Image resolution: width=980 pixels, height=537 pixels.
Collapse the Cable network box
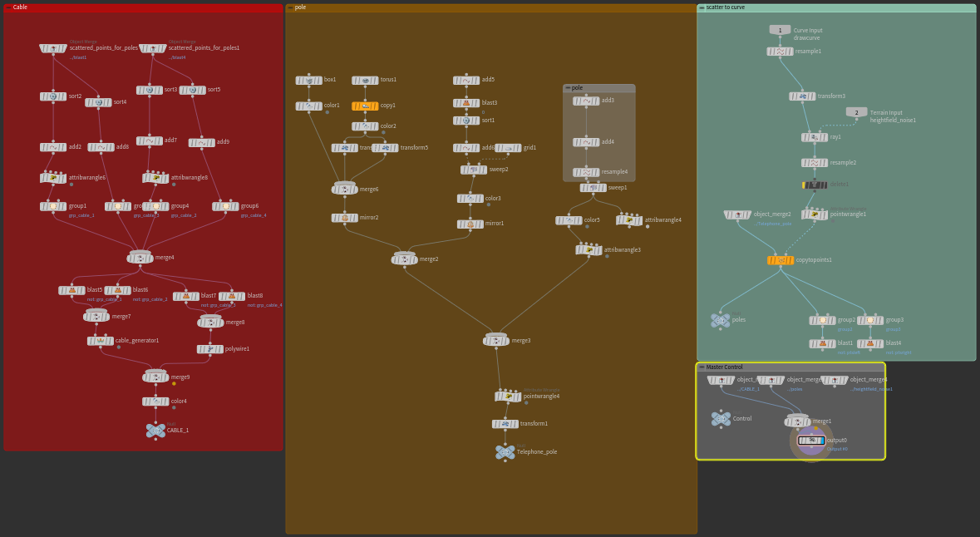click(x=8, y=7)
